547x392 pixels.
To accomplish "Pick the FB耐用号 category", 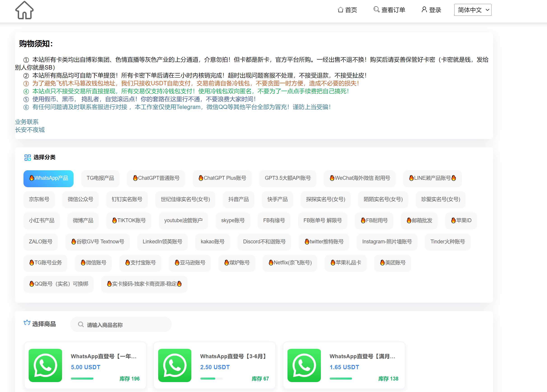I will coord(374,221).
